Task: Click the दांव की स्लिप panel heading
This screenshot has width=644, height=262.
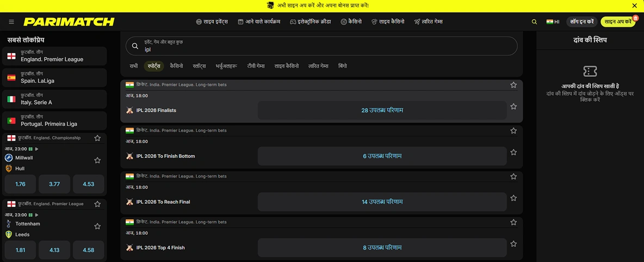Action: 590,40
